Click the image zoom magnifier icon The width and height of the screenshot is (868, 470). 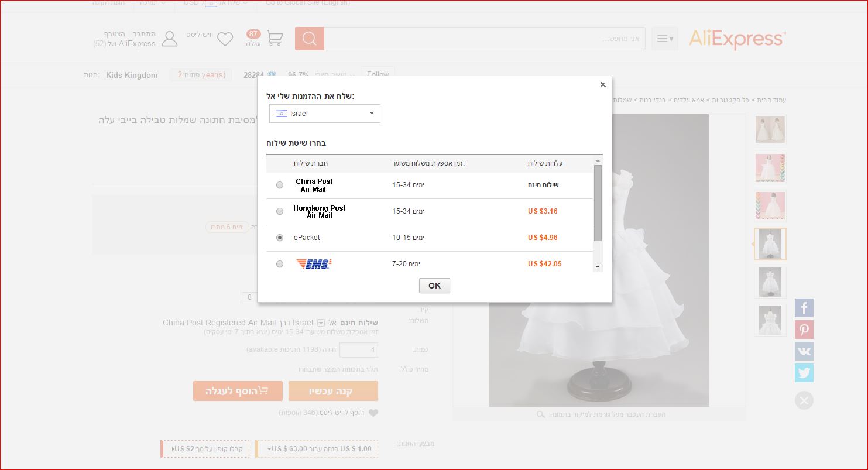tap(541, 414)
